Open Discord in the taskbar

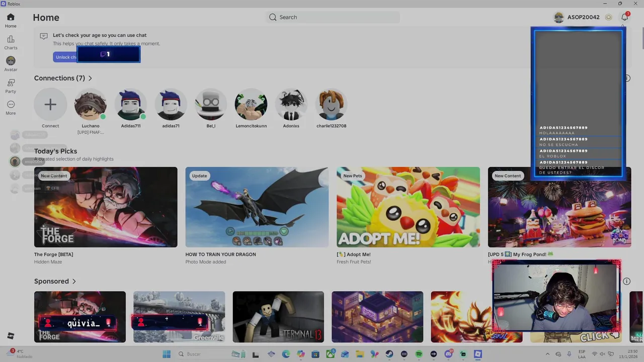click(448, 354)
